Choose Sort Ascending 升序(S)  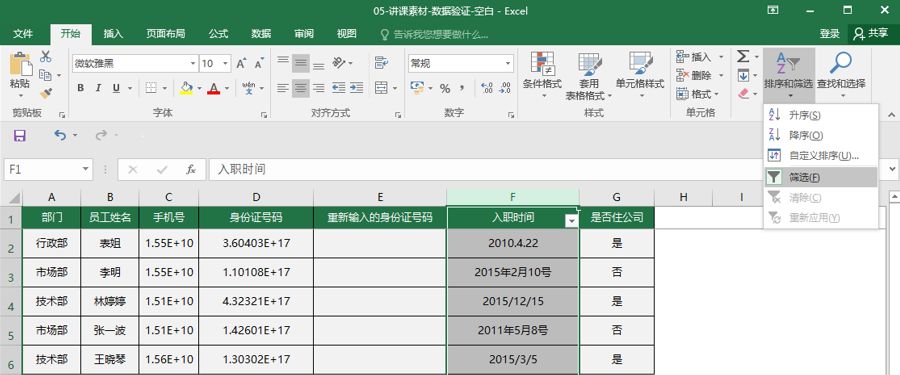click(820, 115)
